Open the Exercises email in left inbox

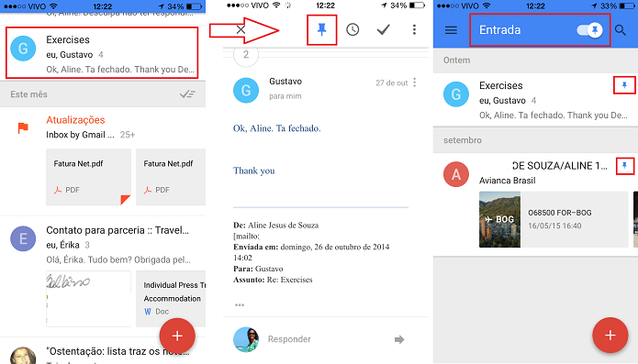pos(102,53)
